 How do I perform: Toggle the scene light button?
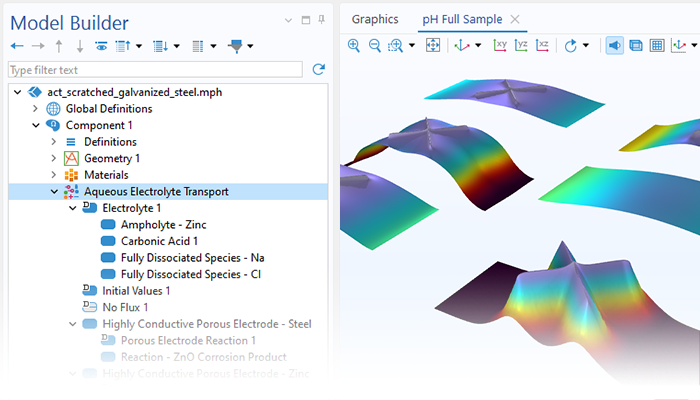point(613,45)
